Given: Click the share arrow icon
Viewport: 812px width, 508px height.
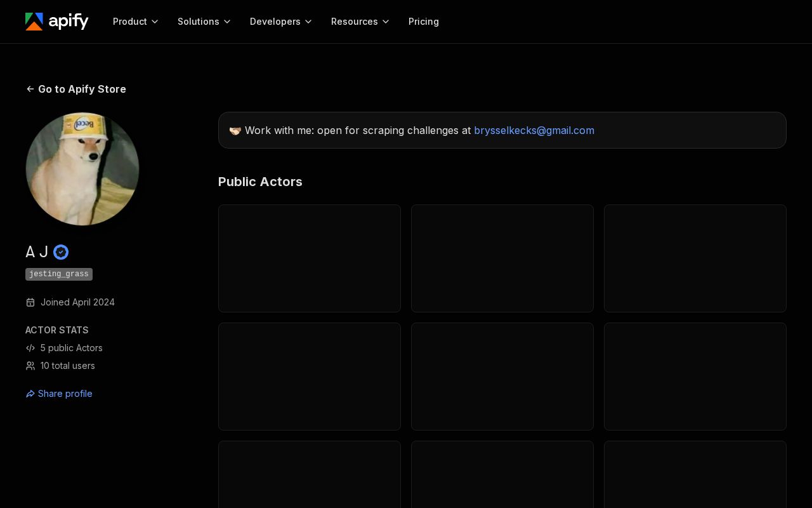Looking at the screenshot, I should (30, 394).
